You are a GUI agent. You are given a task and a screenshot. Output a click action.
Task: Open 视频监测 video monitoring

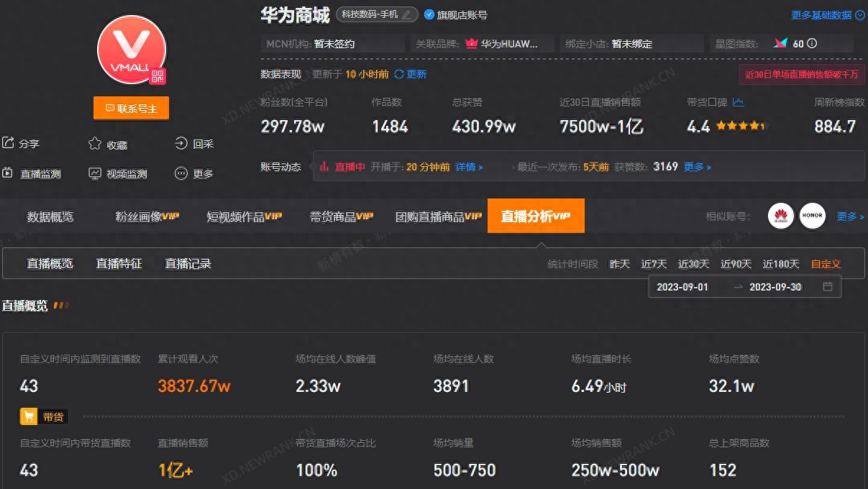click(x=118, y=173)
